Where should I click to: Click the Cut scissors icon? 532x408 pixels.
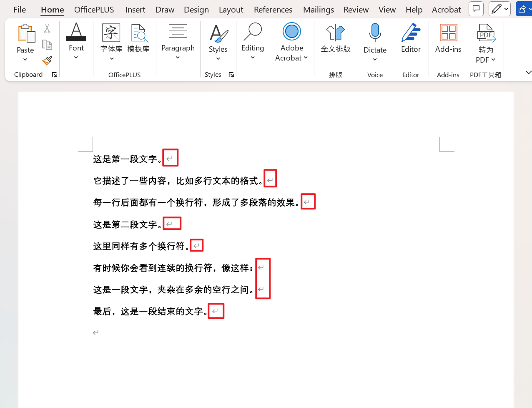tap(47, 29)
